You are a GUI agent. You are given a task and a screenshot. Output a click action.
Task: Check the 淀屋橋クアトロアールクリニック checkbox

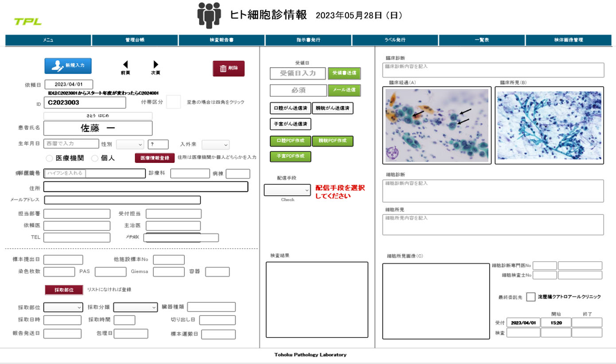pyautogui.click(x=530, y=297)
